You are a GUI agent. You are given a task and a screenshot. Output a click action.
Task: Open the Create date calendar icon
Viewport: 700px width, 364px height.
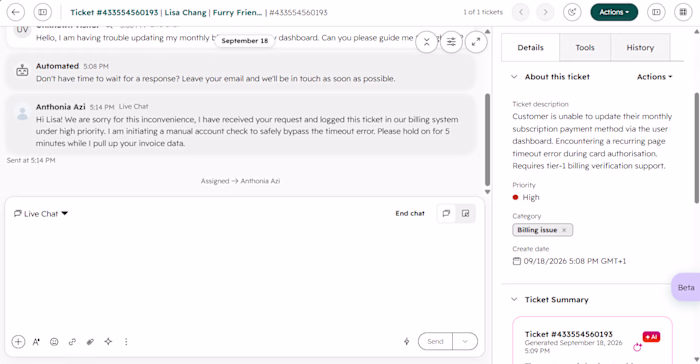[x=517, y=261]
